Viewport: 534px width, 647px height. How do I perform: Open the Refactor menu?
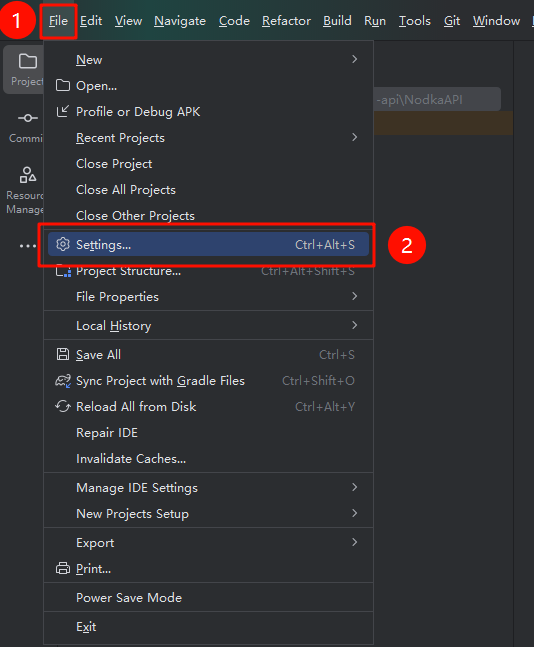tap(286, 21)
